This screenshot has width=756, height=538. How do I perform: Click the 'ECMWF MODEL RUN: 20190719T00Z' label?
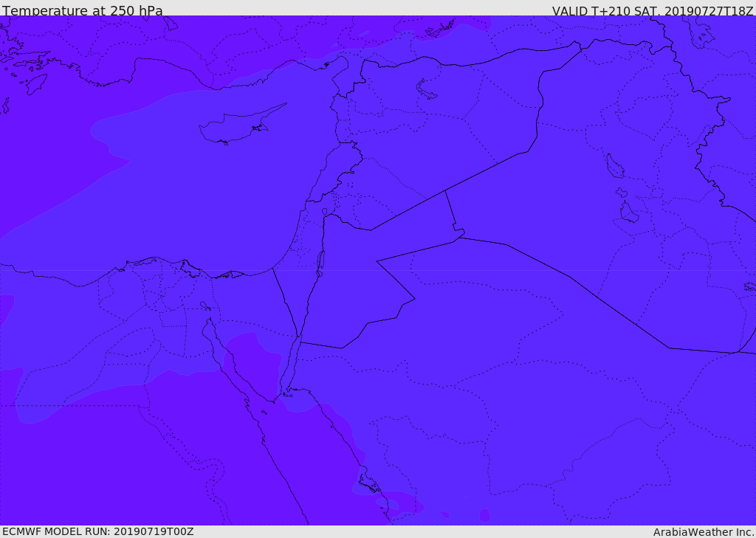(x=98, y=531)
